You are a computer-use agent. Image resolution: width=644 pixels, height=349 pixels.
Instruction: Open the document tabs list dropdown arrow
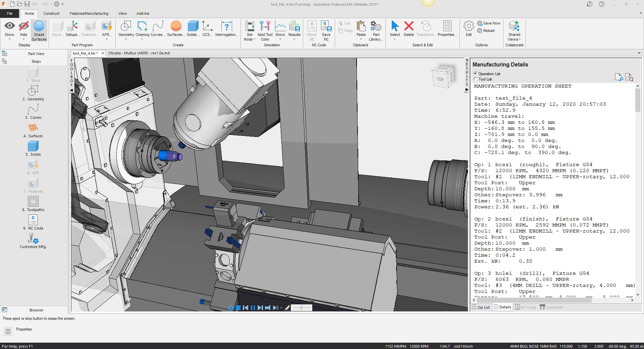click(x=639, y=53)
